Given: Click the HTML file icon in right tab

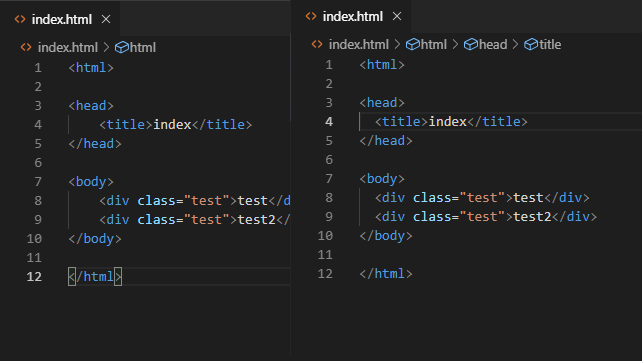Looking at the screenshot, I should [x=311, y=16].
